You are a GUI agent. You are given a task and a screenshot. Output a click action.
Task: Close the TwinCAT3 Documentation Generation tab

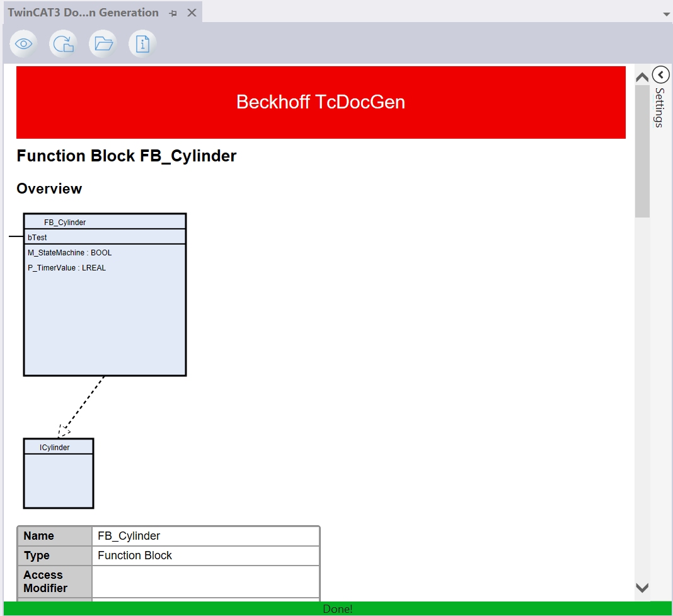[x=192, y=13]
